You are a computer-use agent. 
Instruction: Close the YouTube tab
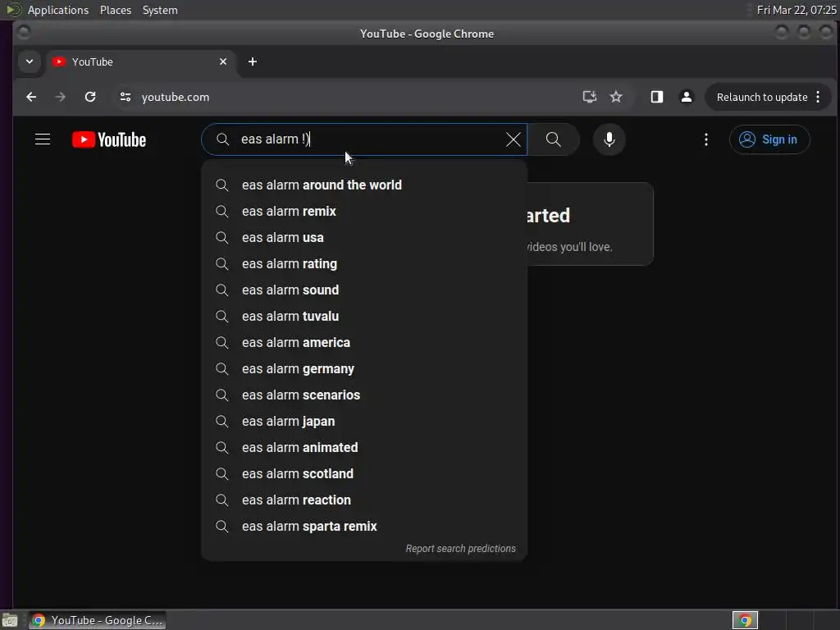[223, 62]
